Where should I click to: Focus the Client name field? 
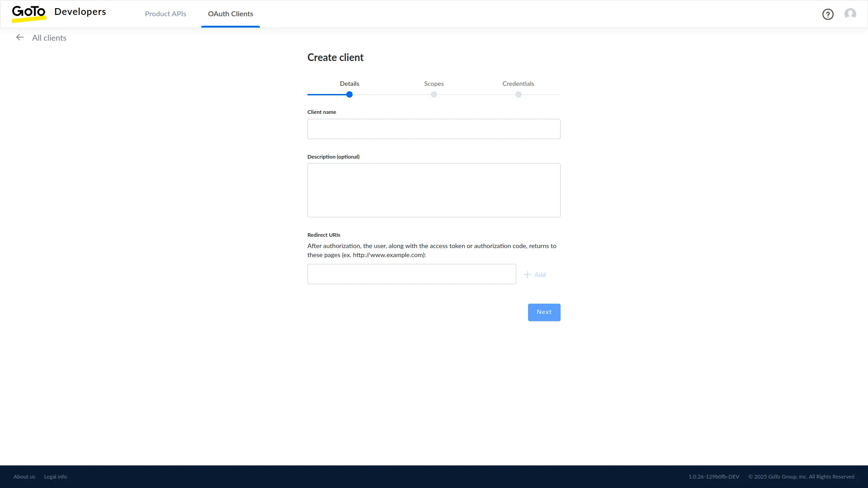pyautogui.click(x=434, y=129)
